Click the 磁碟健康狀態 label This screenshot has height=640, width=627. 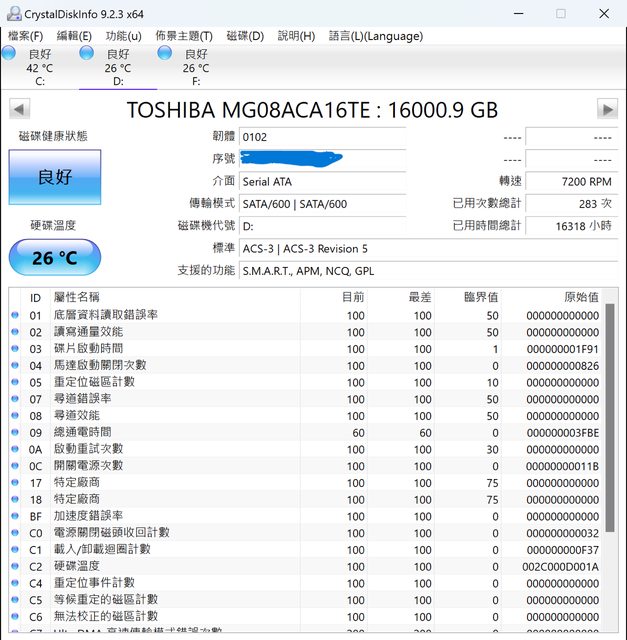tap(53, 136)
